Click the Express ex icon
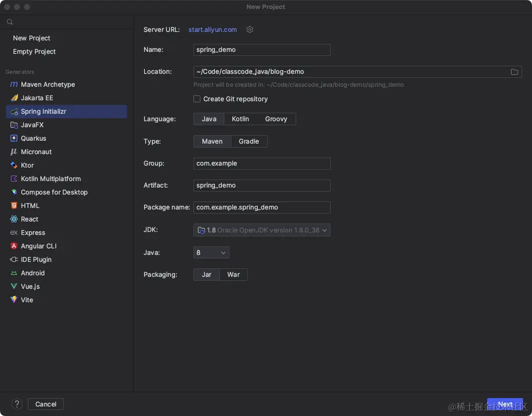This screenshot has height=416, width=532. tap(14, 233)
